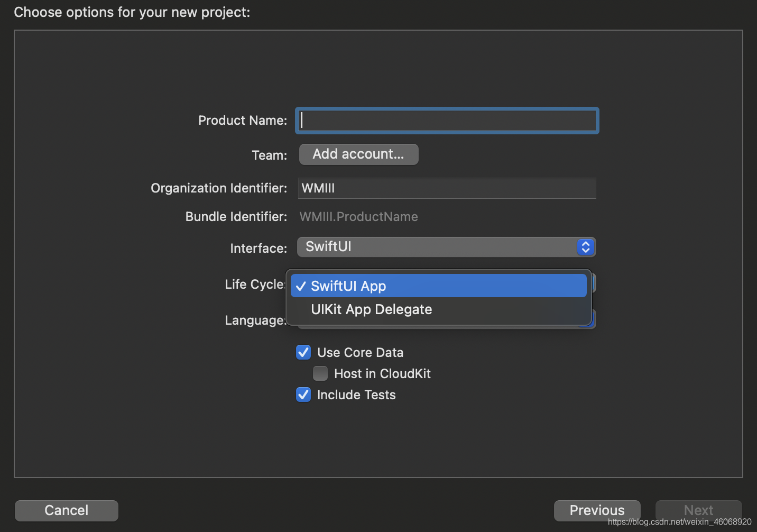Image resolution: width=757 pixels, height=532 pixels.
Task: Click the Product Name text field
Action: (x=447, y=121)
